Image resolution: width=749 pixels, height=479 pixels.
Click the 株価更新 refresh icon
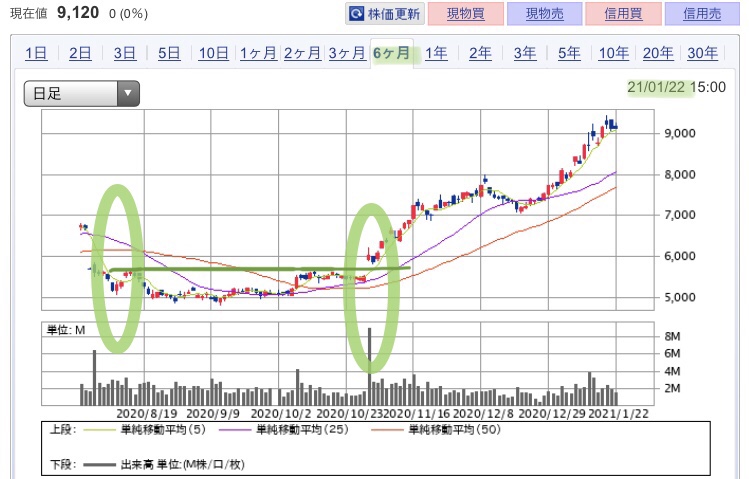point(356,14)
